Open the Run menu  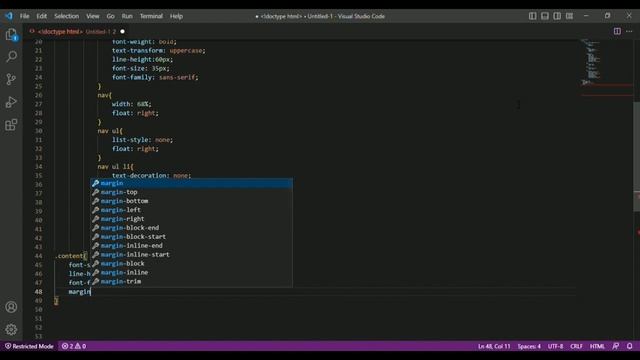(x=127, y=16)
